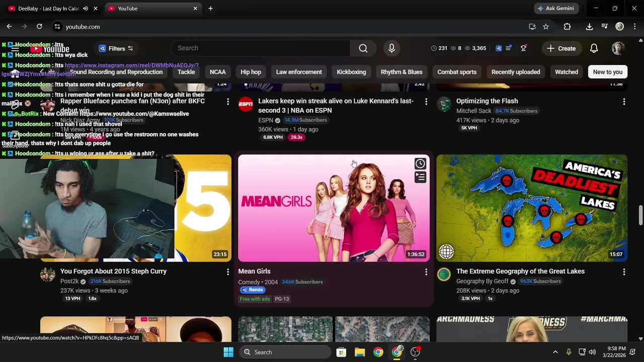Click America's Deadliest Lakes thumbnail
644x362 pixels.
[532, 208]
